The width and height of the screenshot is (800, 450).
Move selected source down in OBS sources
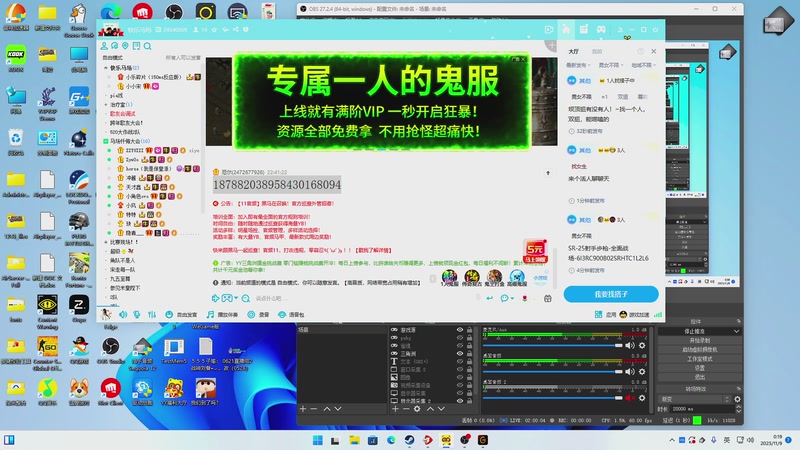(441, 409)
